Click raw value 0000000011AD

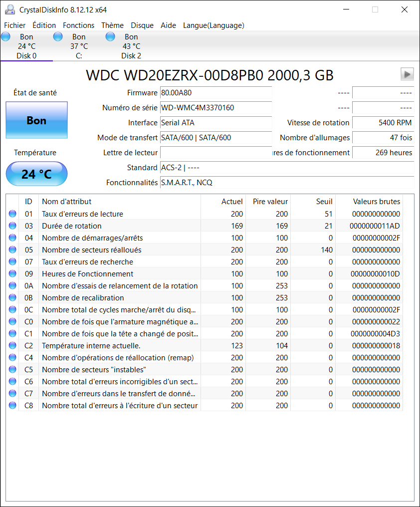375,226
